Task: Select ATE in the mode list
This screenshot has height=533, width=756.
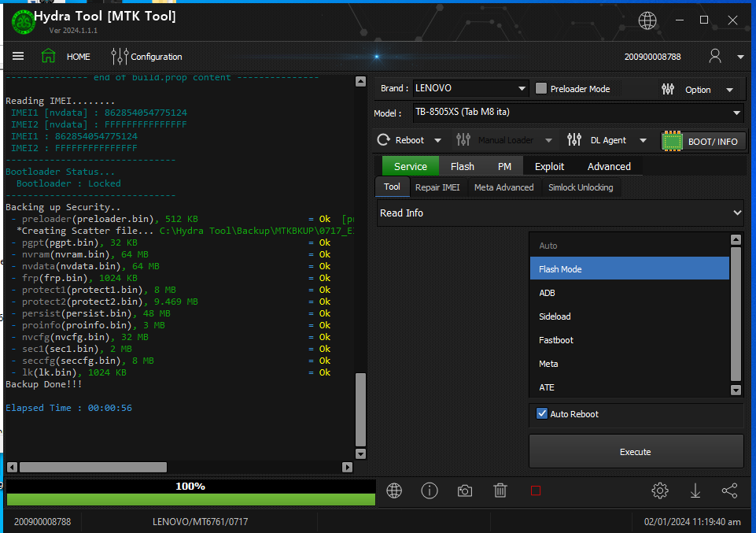Action: tap(629, 387)
